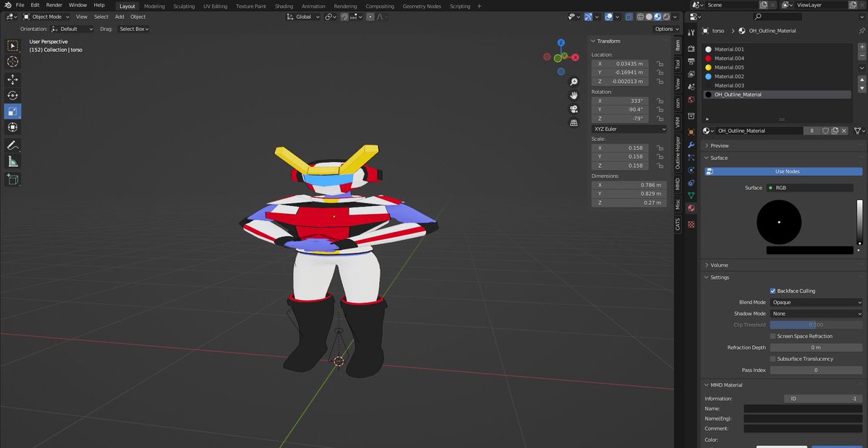Image resolution: width=868 pixels, height=448 pixels.
Task: Open the Outline Helper sidebar tab
Action: [x=678, y=152]
